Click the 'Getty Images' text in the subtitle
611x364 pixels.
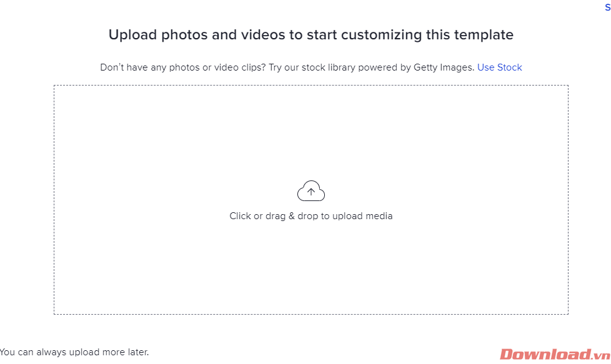point(444,67)
